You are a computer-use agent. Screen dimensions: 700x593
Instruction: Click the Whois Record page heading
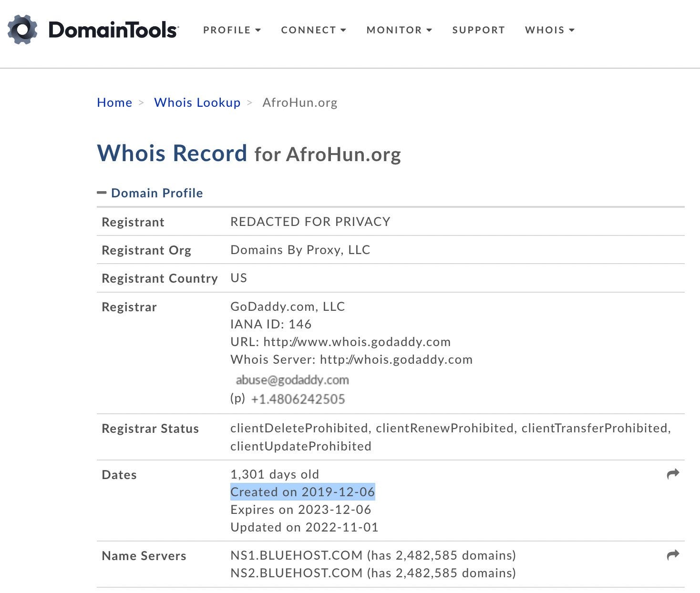click(249, 153)
